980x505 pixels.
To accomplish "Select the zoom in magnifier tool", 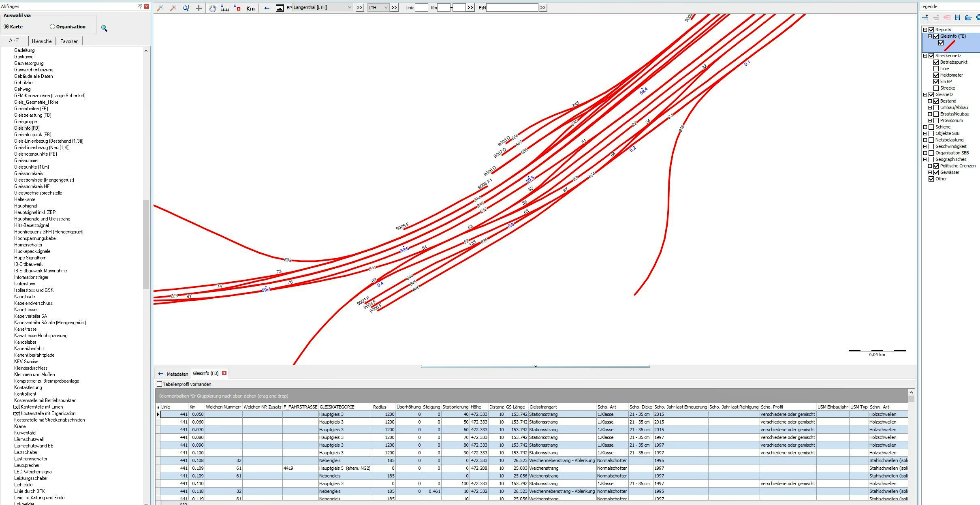I will tap(173, 8).
